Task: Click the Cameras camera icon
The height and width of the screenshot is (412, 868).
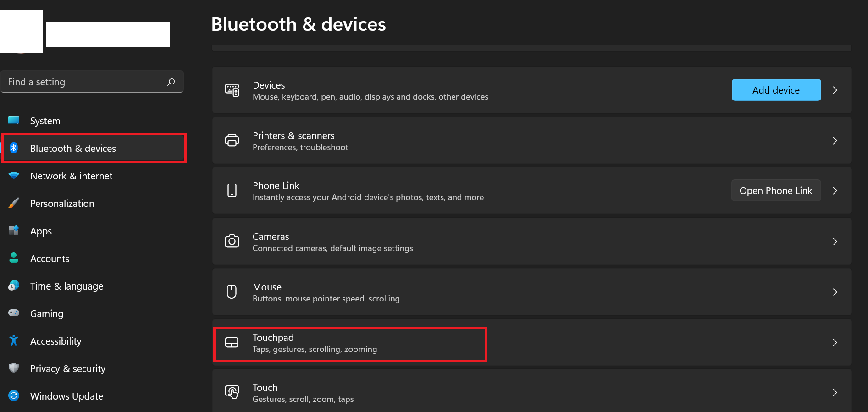Action: [232, 241]
